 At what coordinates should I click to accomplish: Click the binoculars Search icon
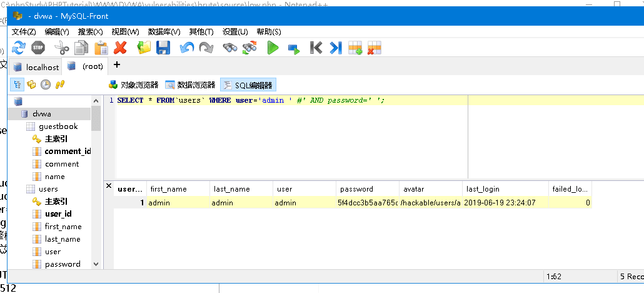230,48
